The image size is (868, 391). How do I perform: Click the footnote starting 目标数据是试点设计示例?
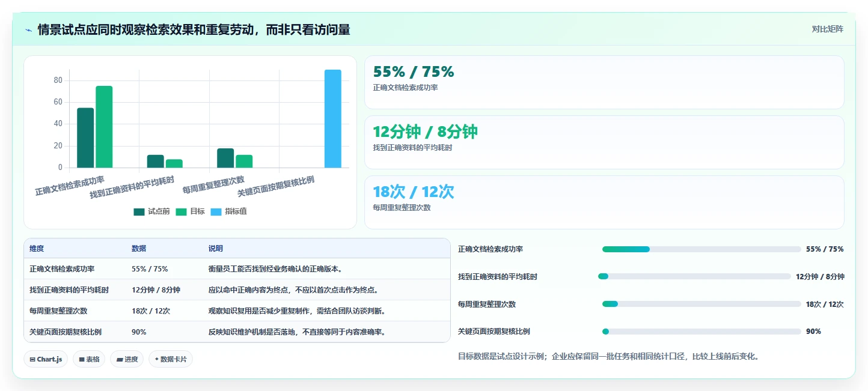tap(608, 356)
